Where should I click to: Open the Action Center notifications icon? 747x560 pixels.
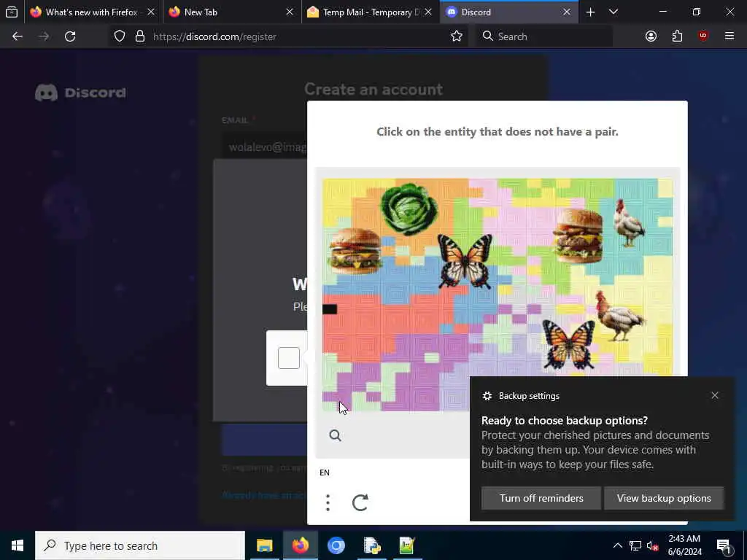[724, 545]
